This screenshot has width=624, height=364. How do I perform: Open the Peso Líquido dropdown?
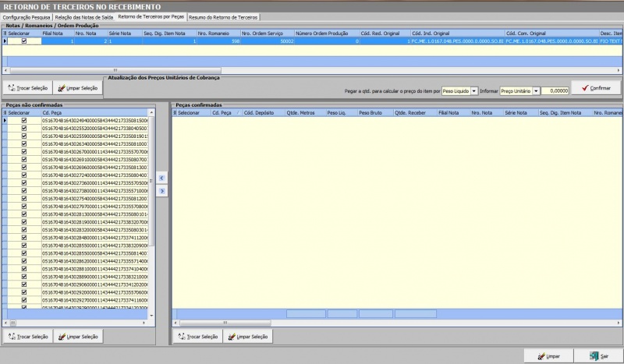click(474, 91)
